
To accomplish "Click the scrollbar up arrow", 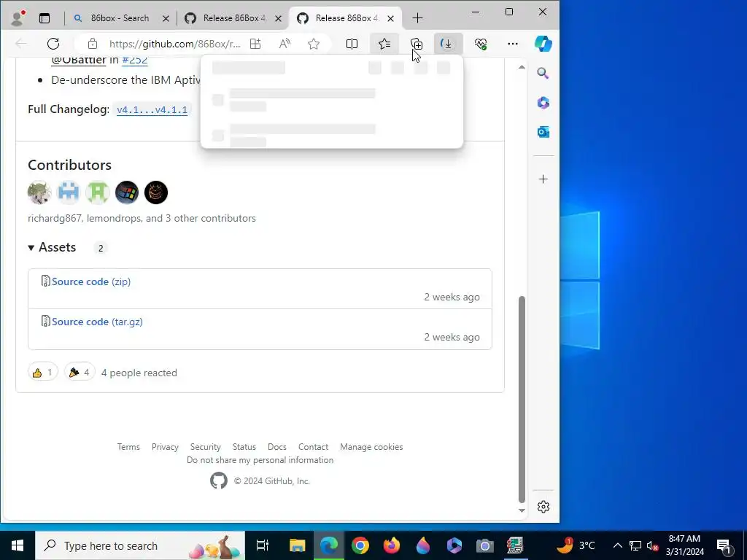I will click(522, 67).
